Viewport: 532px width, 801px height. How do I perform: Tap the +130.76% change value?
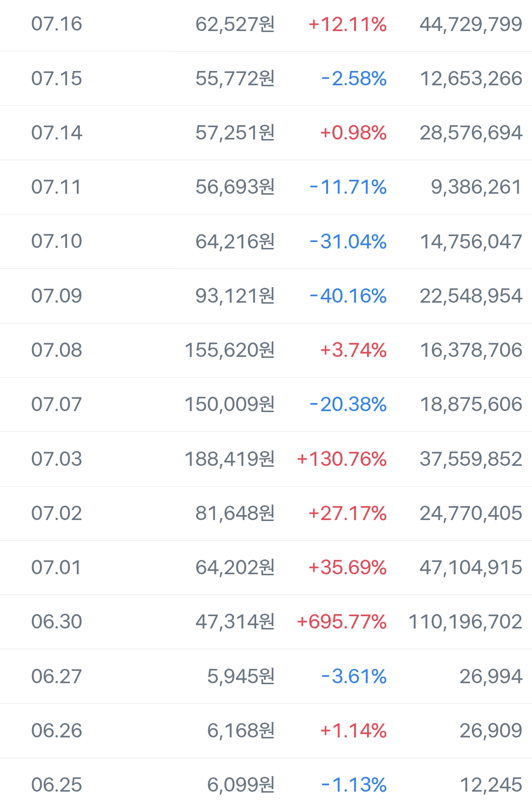click(x=342, y=459)
